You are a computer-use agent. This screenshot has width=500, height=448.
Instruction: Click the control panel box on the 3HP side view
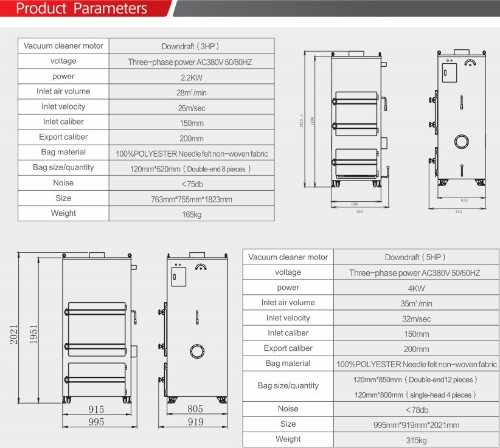click(450, 72)
